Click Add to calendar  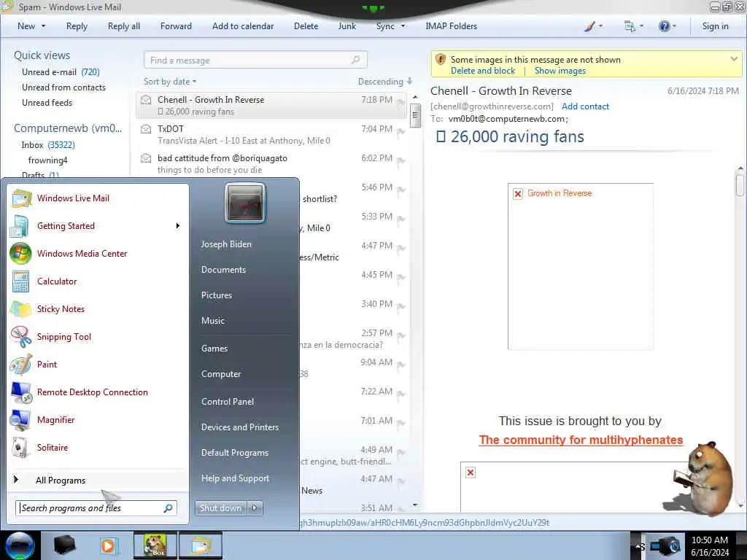click(243, 26)
